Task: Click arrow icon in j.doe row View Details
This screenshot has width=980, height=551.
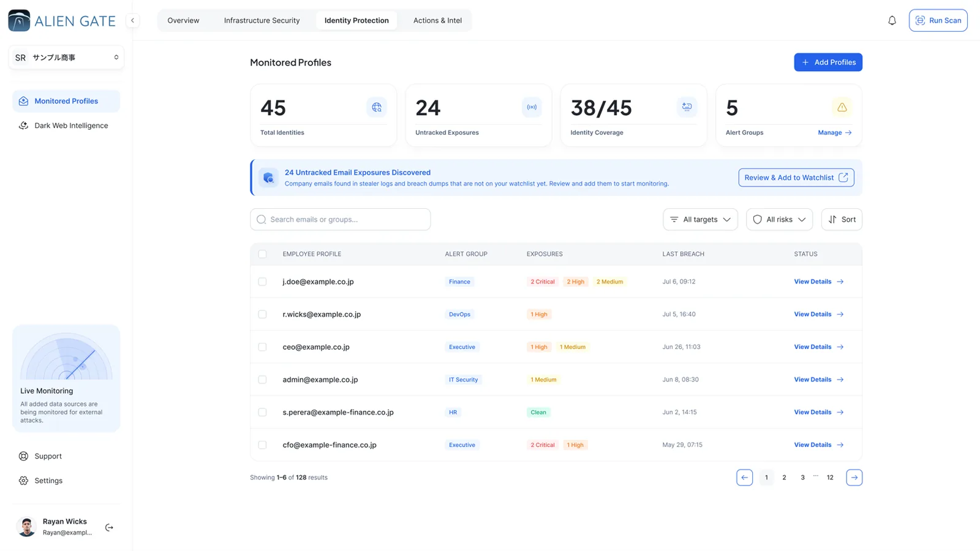Action: tap(840, 282)
